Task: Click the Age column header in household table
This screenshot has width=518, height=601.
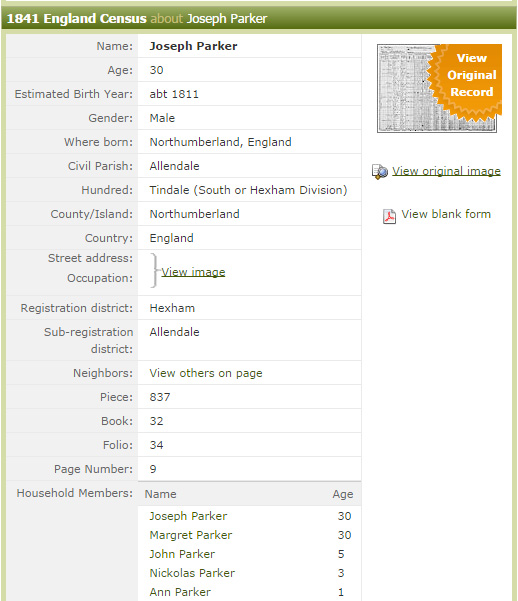Action: pos(343,494)
